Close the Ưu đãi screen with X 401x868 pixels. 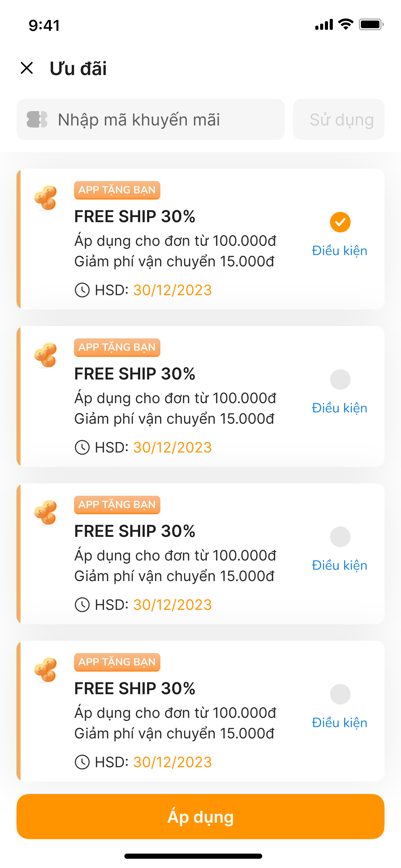coord(27,68)
